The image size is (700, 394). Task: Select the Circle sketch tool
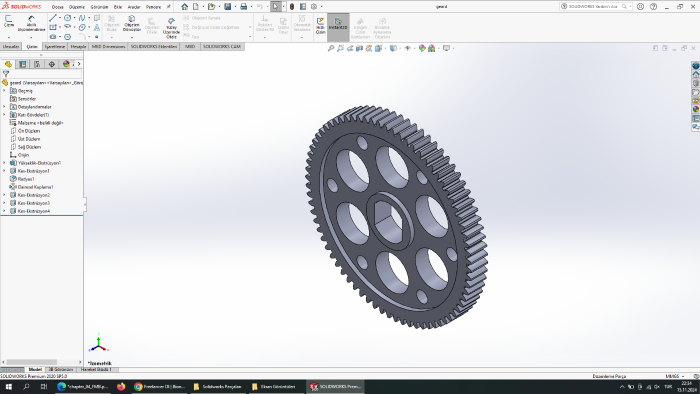click(67, 18)
